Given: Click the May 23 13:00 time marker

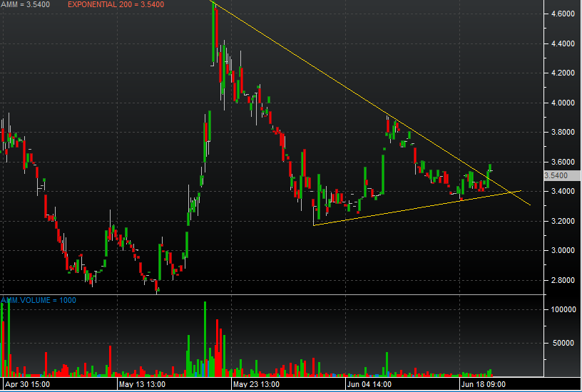Looking at the screenshot, I should pyautogui.click(x=257, y=384).
